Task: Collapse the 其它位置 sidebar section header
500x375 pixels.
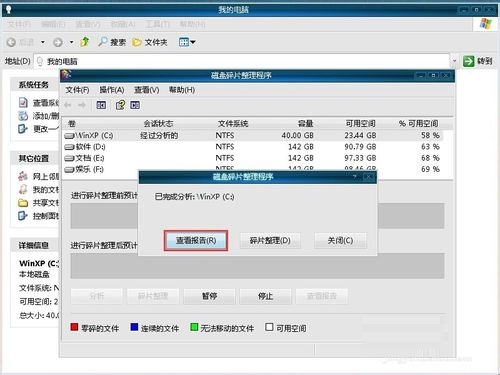Action: [35, 158]
